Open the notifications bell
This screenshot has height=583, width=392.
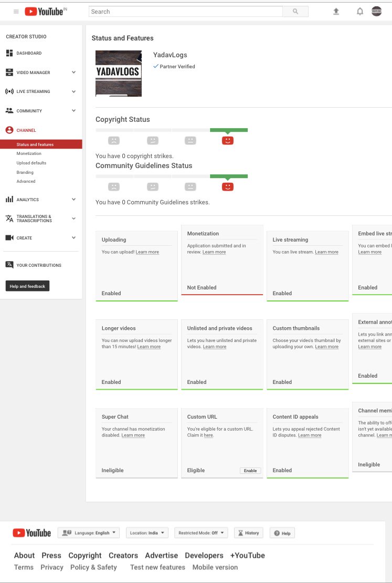click(x=359, y=12)
